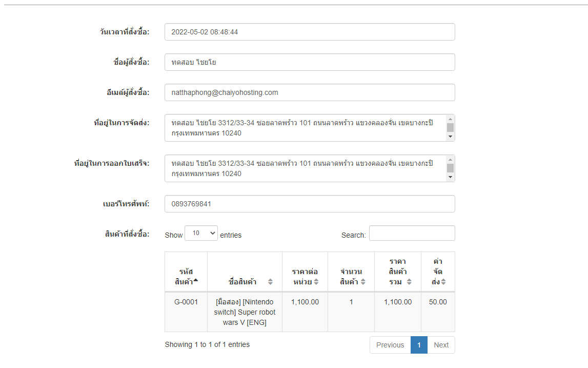Click the phone number field
This screenshot has height=368, width=588.
pyautogui.click(x=310, y=204)
